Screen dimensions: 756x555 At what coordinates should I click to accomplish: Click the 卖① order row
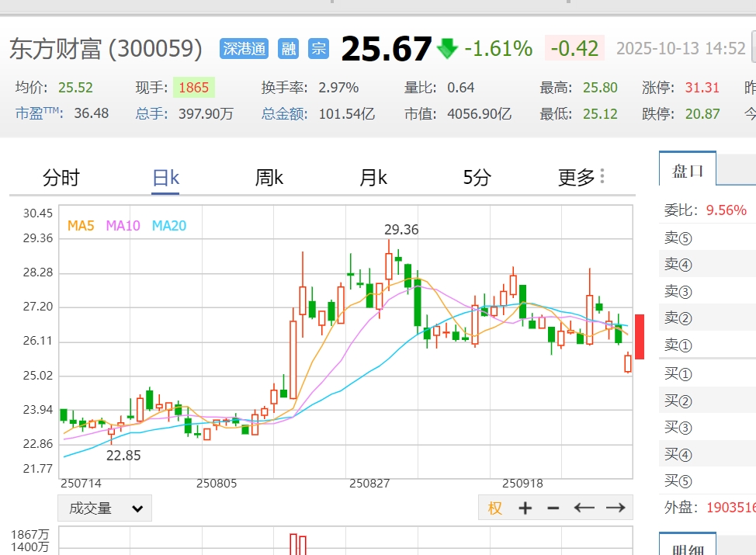pyautogui.click(x=707, y=345)
